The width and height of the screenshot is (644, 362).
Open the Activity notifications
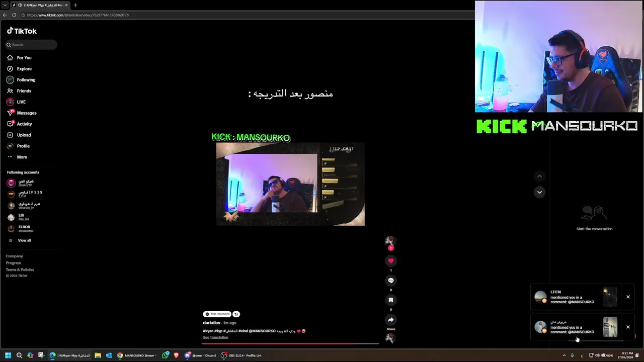24,124
